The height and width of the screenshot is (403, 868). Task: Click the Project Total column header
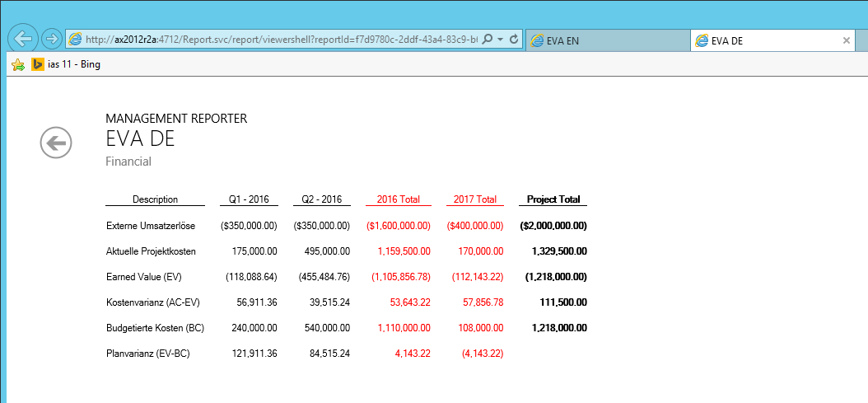tap(553, 199)
